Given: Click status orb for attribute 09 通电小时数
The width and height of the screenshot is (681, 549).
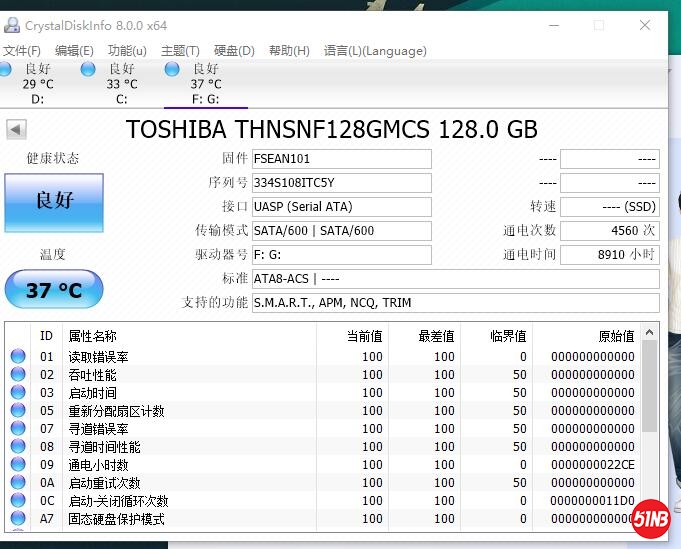Looking at the screenshot, I should click(x=18, y=465).
